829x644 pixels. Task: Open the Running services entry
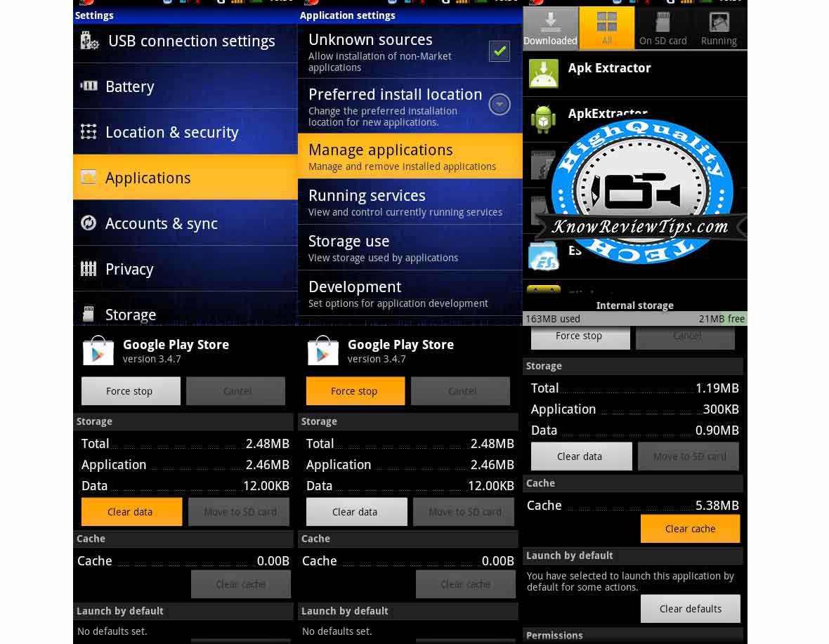point(410,202)
